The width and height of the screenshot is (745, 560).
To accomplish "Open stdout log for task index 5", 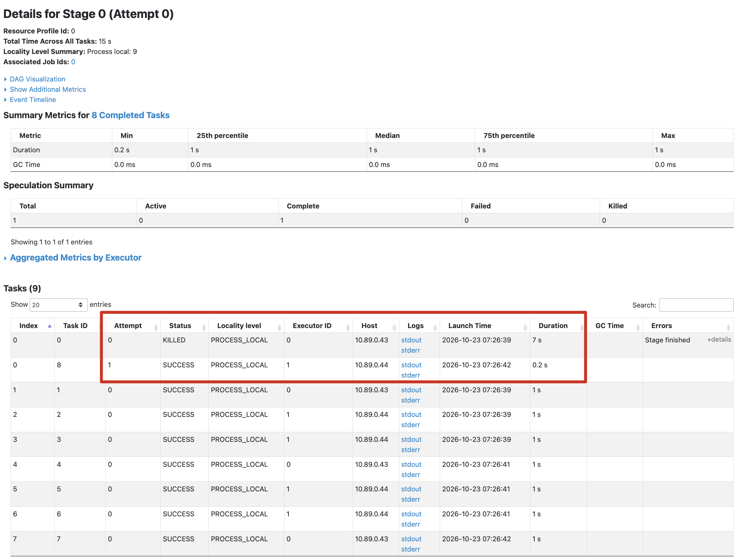I will [x=411, y=489].
